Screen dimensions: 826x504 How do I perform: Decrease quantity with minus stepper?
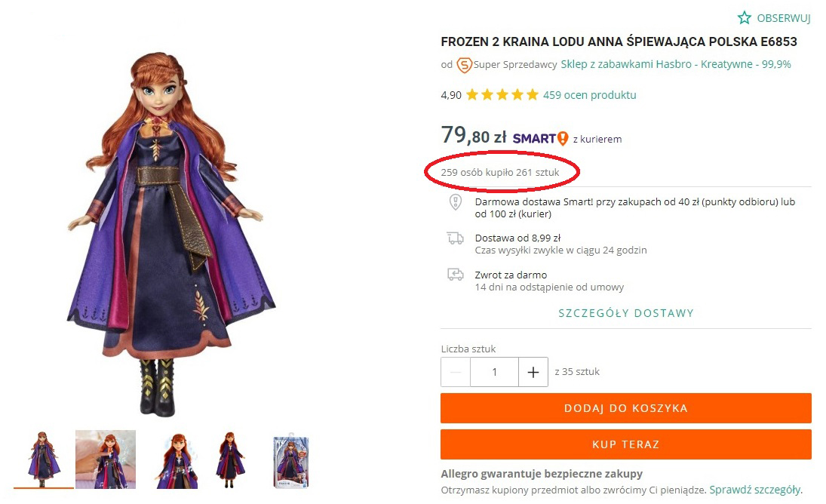pyautogui.click(x=456, y=371)
